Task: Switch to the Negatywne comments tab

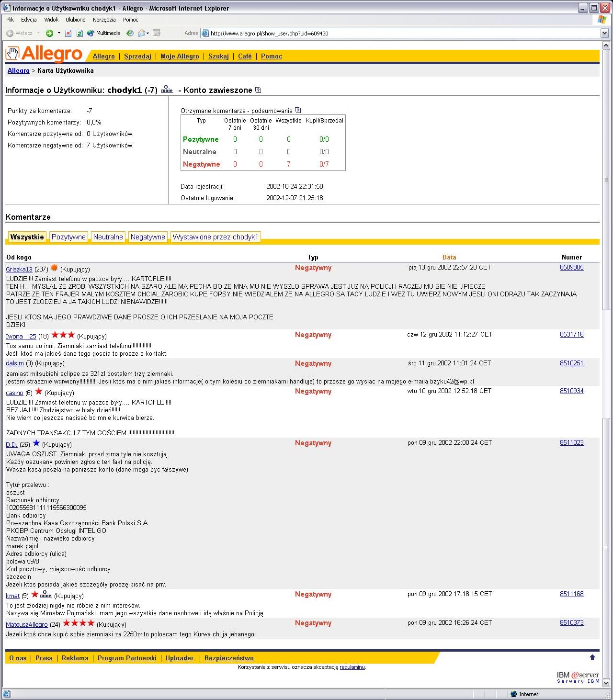Action: 148,237
